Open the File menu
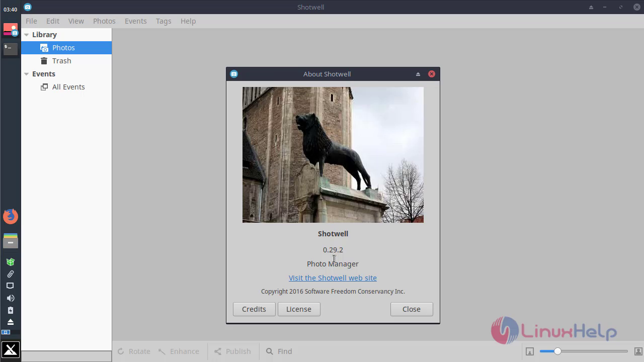The height and width of the screenshot is (362, 644). (x=31, y=21)
